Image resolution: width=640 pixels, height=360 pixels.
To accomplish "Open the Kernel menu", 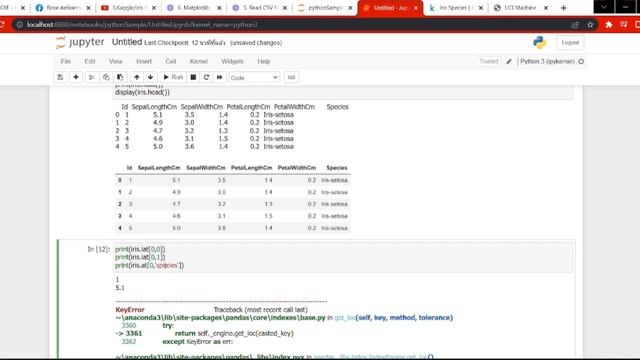I will coord(199,61).
